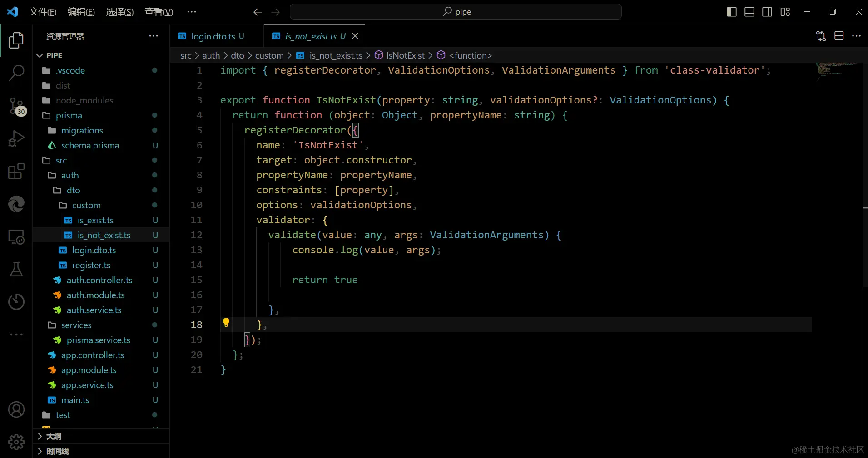Open editor more actions ellipsis
The image size is (868, 458).
click(x=857, y=36)
